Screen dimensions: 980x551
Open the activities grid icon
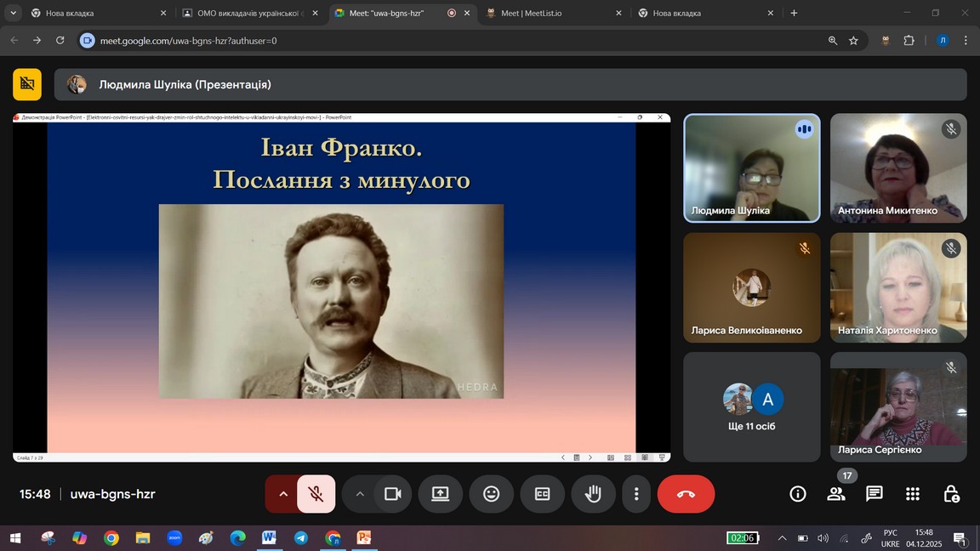[x=913, y=494]
